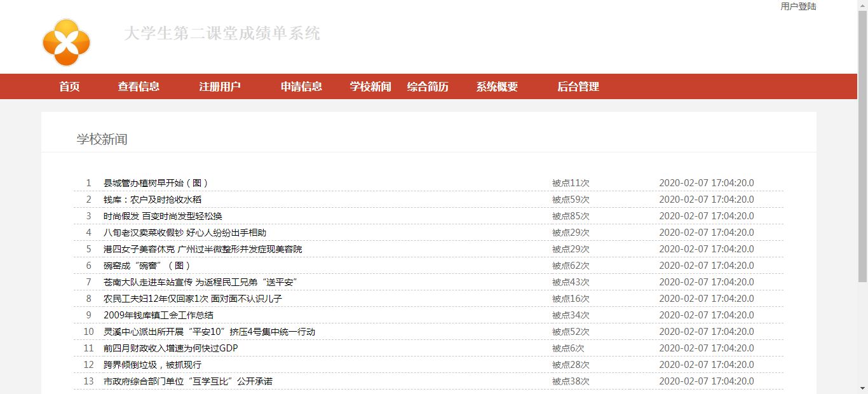Click the row number 13 cell
Screen dimensions: 868x394
(89, 381)
